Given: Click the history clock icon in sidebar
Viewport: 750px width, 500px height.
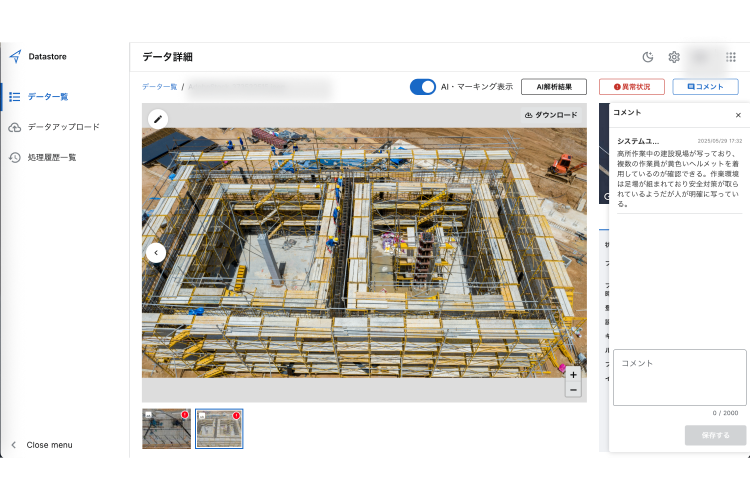Looking at the screenshot, I should pyautogui.click(x=15, y=157).
